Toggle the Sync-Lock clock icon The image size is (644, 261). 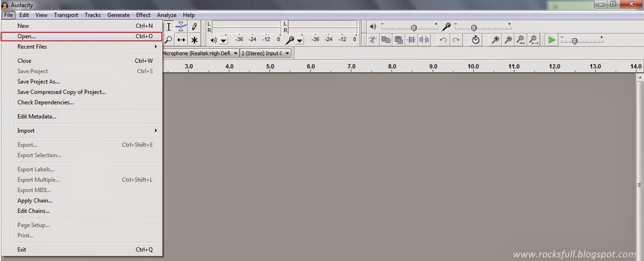click(x=476, y=40)
